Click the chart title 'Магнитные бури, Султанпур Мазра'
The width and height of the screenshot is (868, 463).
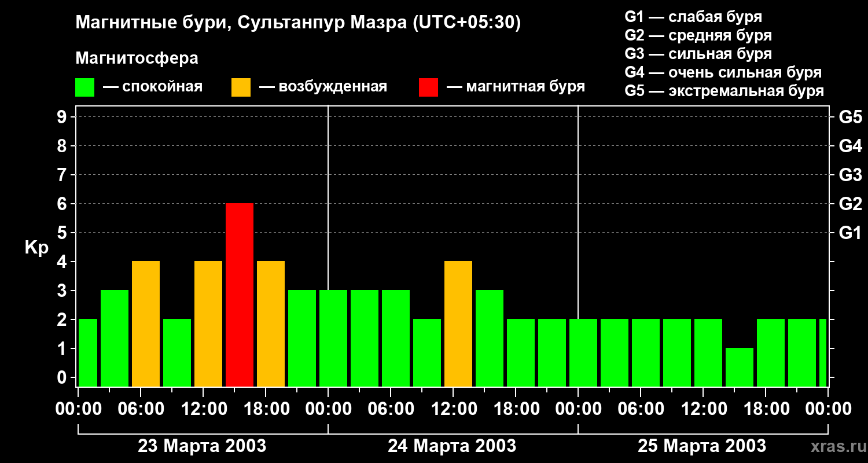click(x=298, y=23)
